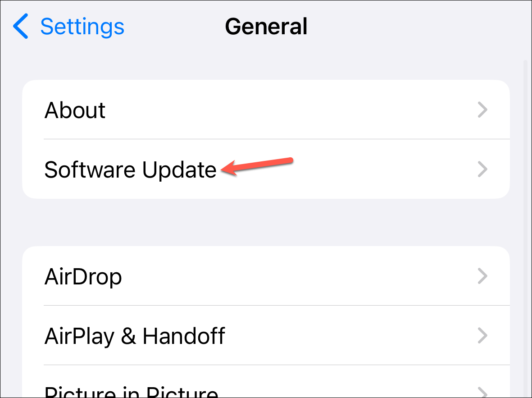Open Picture in Picture settings
The height and width of the screenshot is (398, 532).
pyautogui.click(x=266, y=381)
